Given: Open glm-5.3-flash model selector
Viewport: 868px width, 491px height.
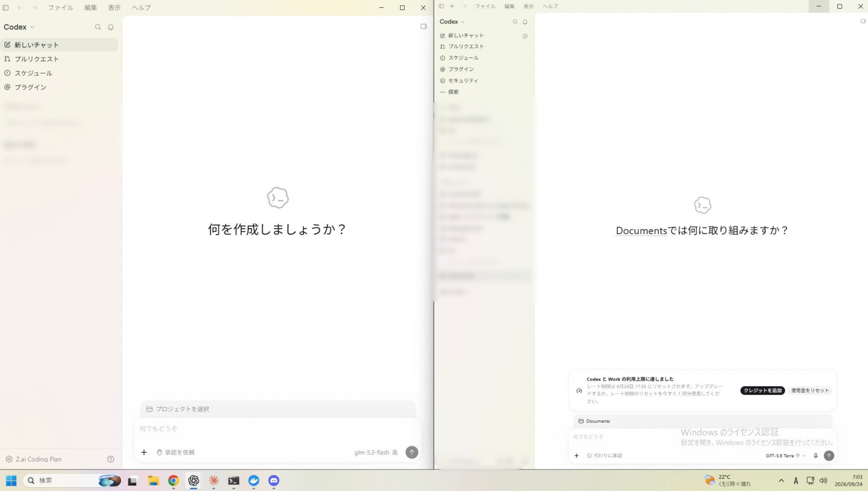Looking at the screenshot, I should point(376,452).
